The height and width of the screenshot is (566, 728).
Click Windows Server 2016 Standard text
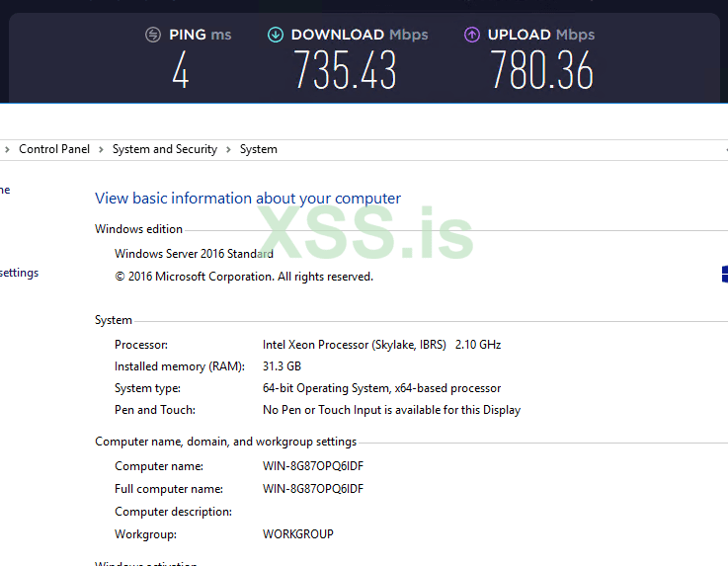(194, 254)
